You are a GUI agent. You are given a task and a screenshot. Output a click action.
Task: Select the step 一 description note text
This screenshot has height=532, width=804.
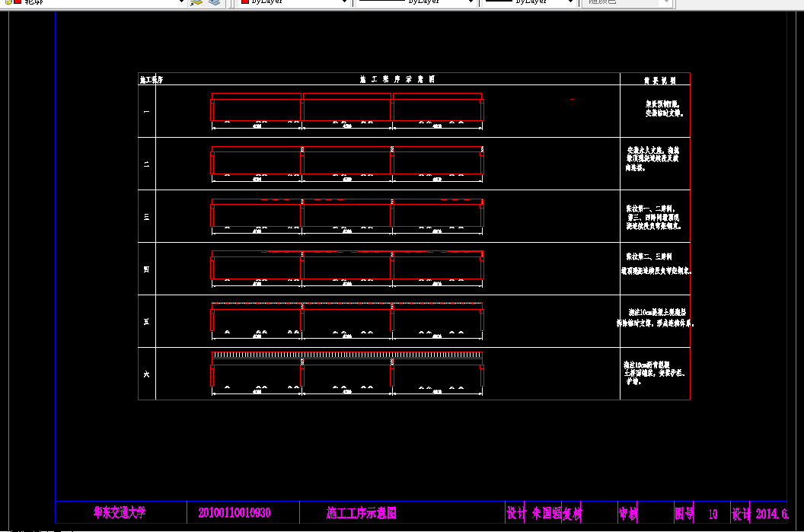click(664, 109)
